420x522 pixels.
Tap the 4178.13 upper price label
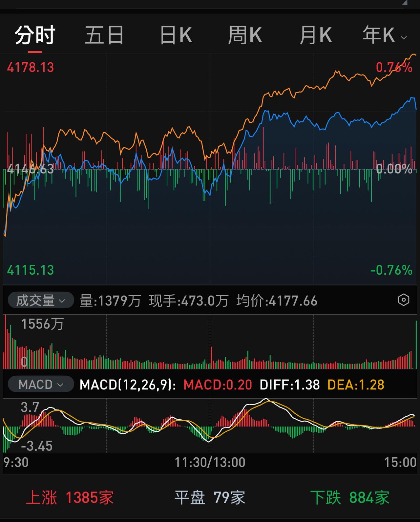pos(31,68)
